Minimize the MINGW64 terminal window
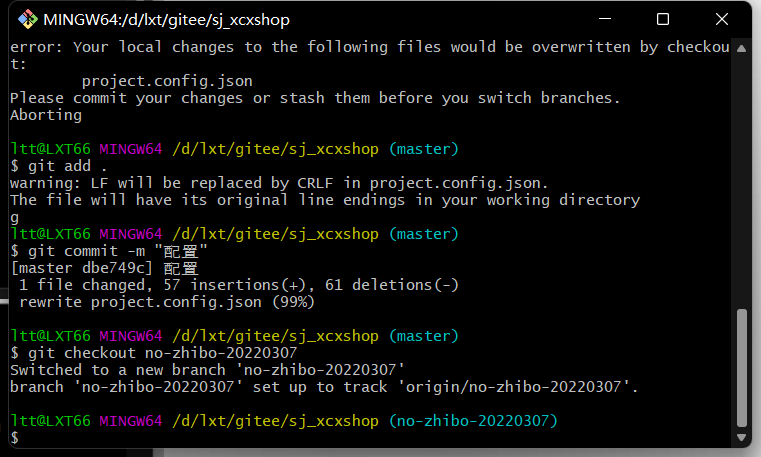The image size is (761, 457). tap(605, 19)
